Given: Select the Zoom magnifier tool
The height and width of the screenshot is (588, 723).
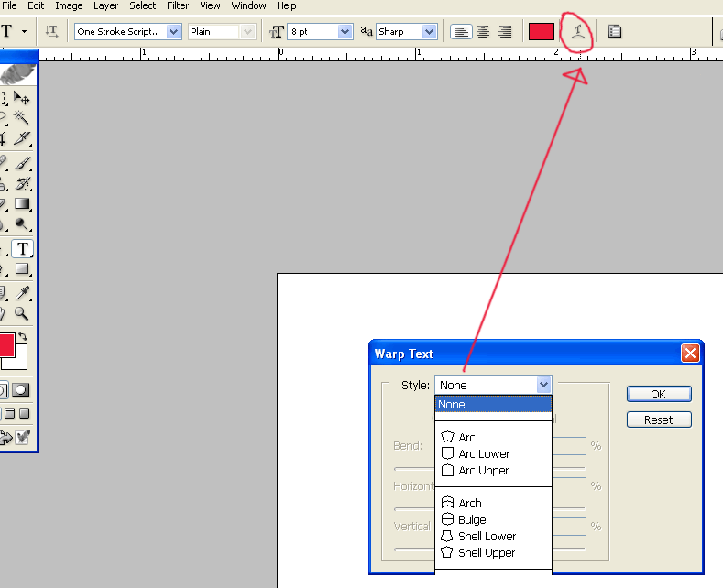Looking at the screenshot, I should [x=22, y=314].
